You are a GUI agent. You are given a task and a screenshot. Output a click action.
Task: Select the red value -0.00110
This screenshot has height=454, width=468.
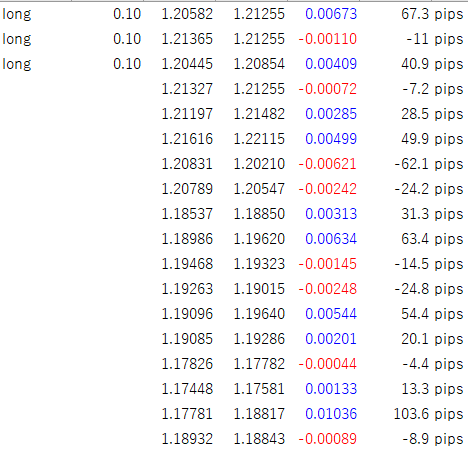point(328,39)
